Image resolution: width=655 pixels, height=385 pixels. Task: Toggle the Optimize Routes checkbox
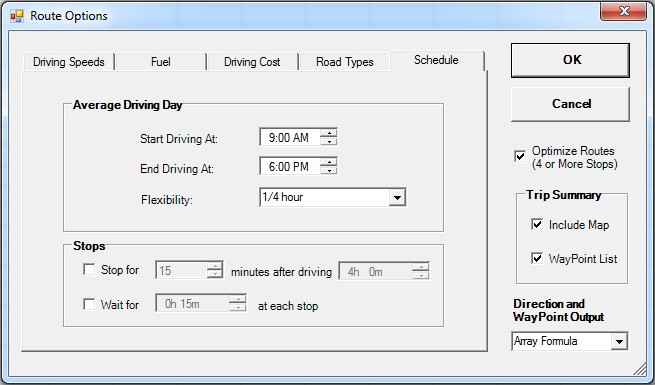[520, 157]
